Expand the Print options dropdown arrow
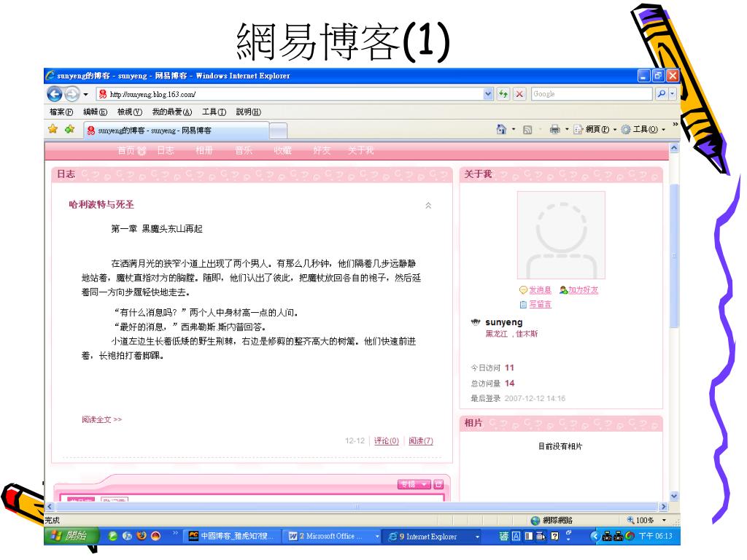747x560 pixels. point(567,129)
